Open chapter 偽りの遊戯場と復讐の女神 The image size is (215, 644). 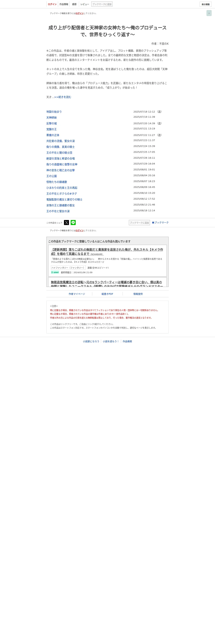click(x=62, y=164)
